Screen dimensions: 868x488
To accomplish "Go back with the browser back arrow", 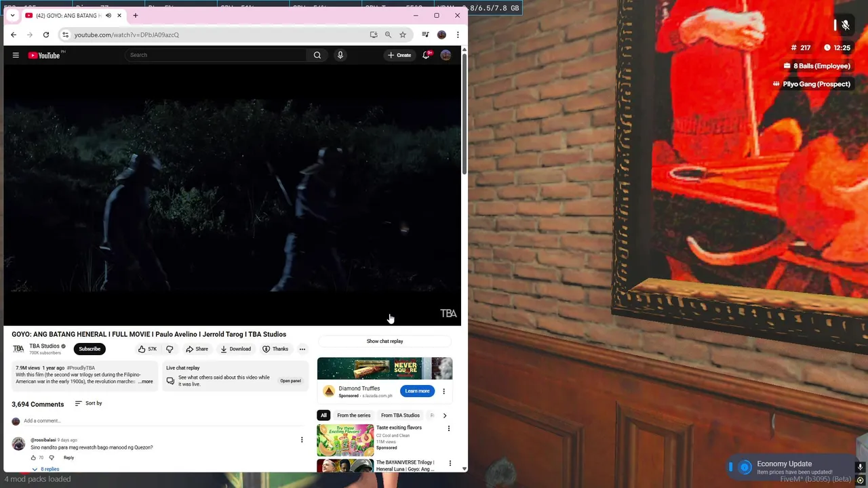I will [14, 35].
